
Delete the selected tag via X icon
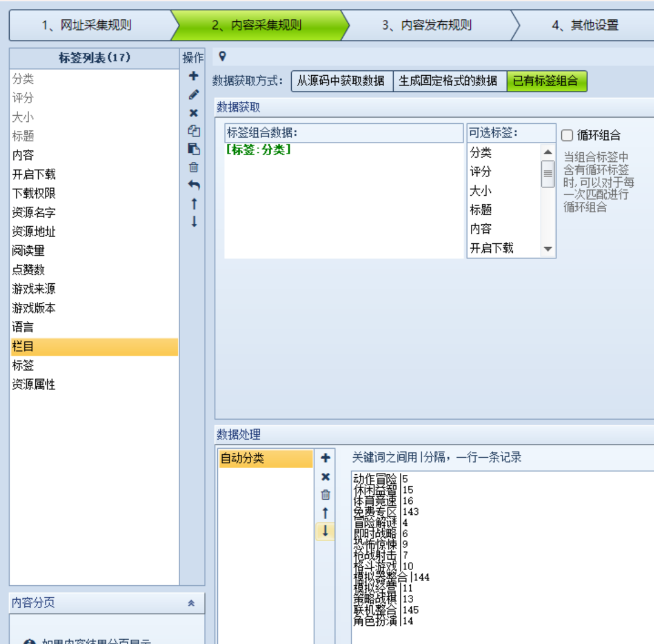194,113
